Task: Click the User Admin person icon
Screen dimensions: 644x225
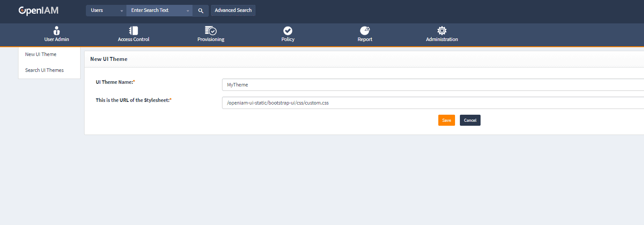Action: [56, 30]
